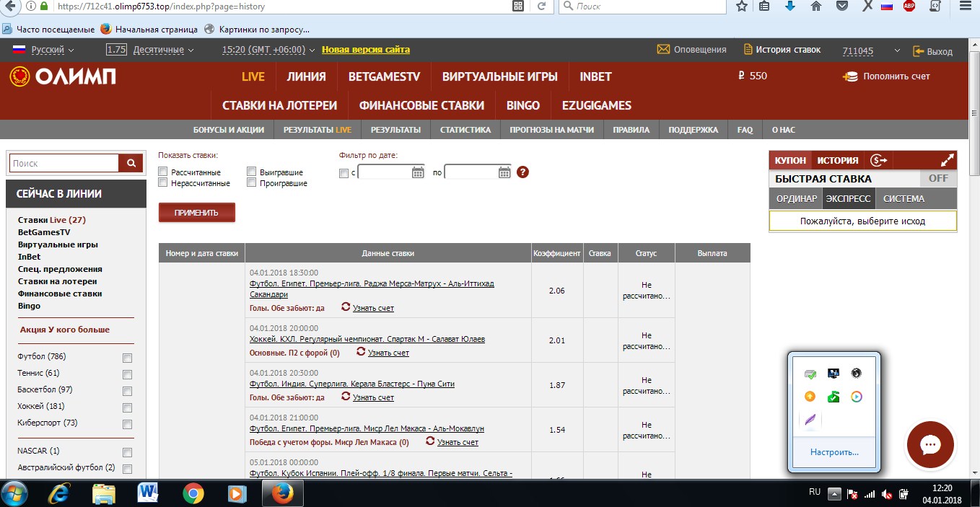Open the cash-out dollar icon tab in the coupon panel
This screenshot has height=507, width=980.
coord(878,160)
